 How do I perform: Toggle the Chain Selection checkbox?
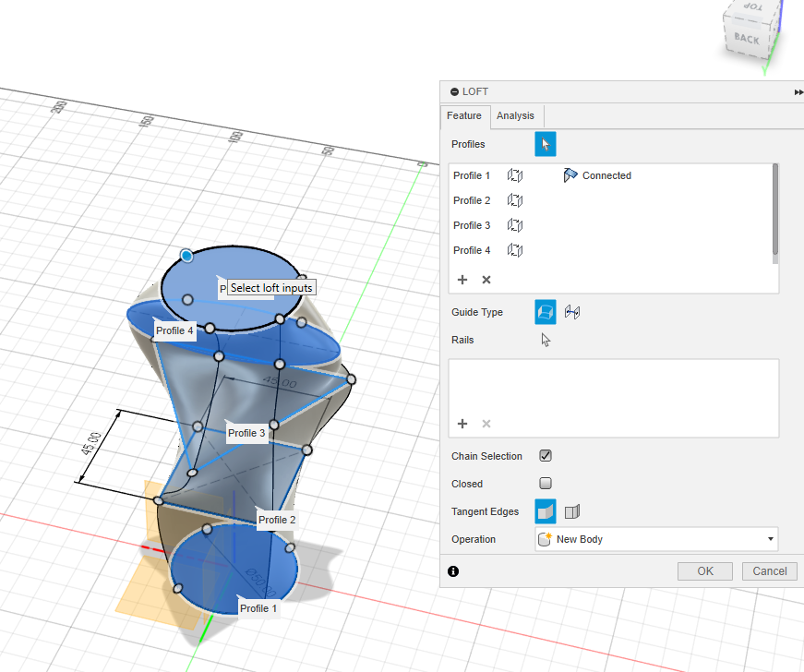coord(546,456)
